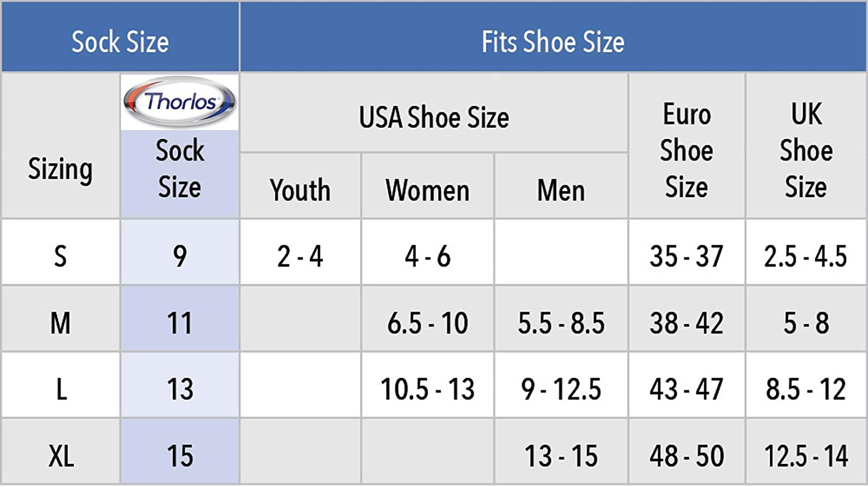Click the S sizing row label
The width and height of the screenshot is (868, 487).
(x=60, y=256)
